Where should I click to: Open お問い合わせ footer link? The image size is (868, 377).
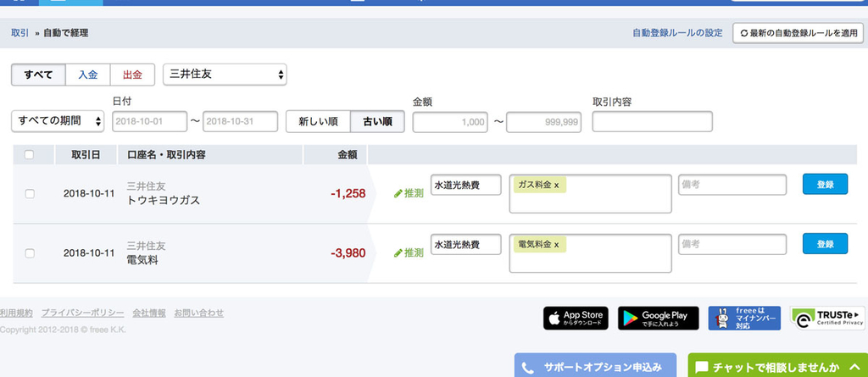(x=198, y=313)
